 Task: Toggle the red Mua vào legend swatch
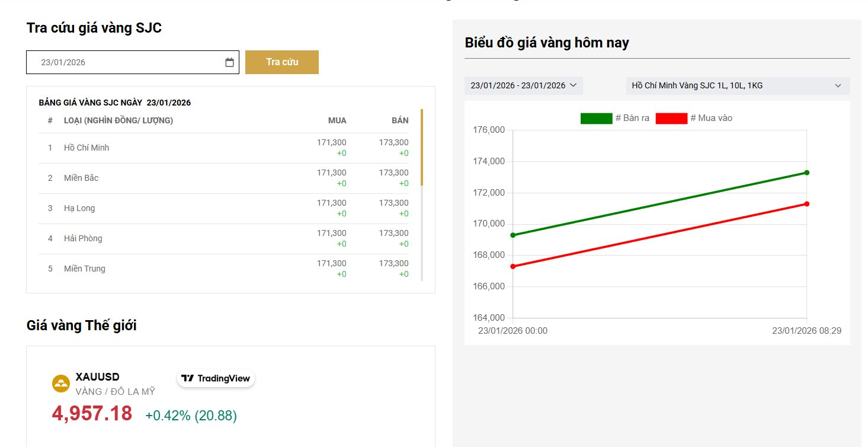click(x=671, y=119)
